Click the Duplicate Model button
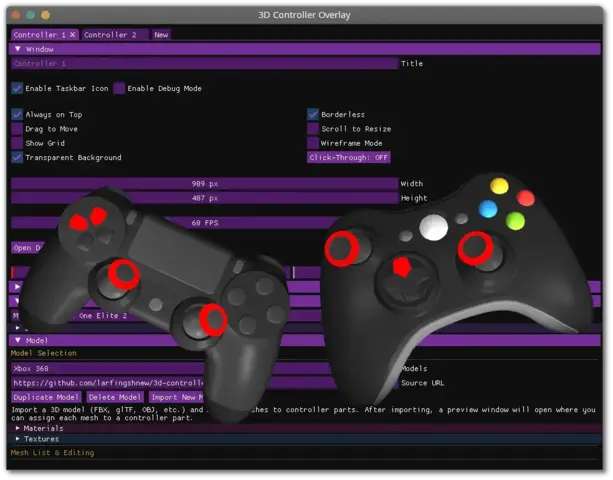Viewport: 613px width, 480px height. point(46,397)
